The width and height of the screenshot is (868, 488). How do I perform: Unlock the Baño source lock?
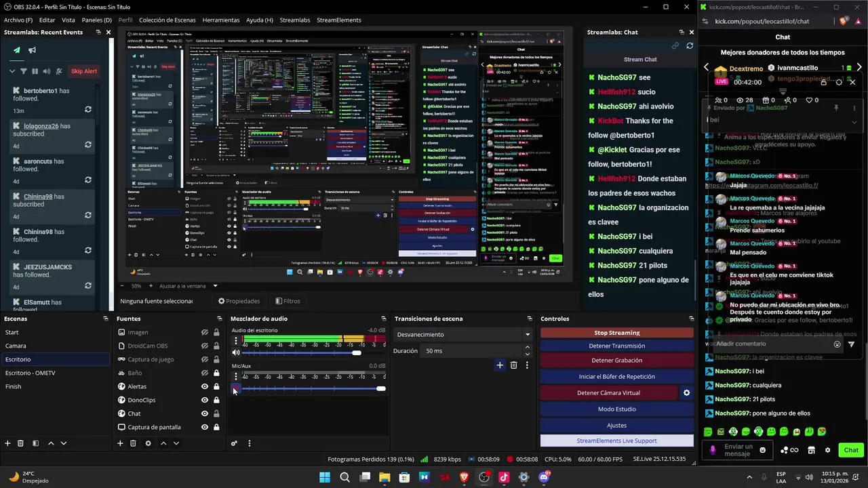point(216,373)
